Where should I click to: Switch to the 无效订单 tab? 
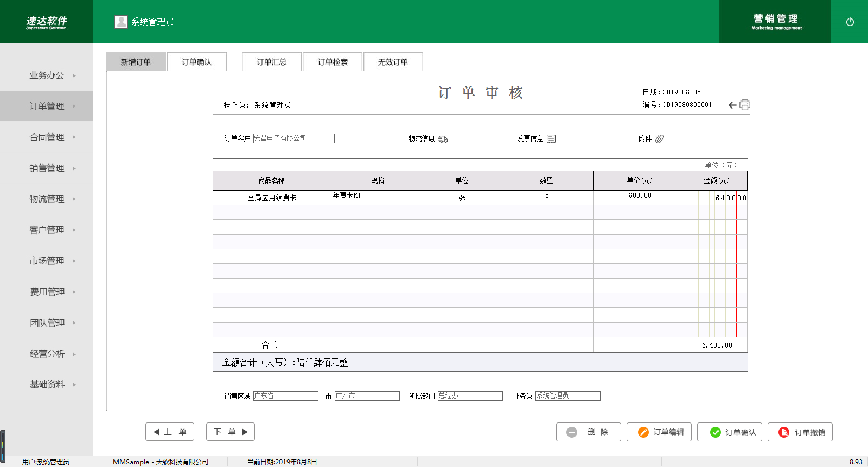coord(393,62)
